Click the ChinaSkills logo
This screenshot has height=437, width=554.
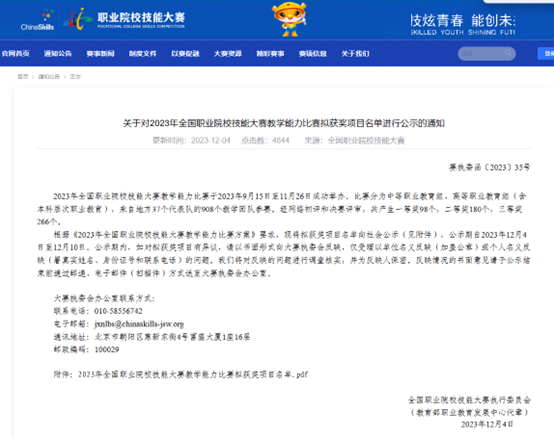(37, 21)
